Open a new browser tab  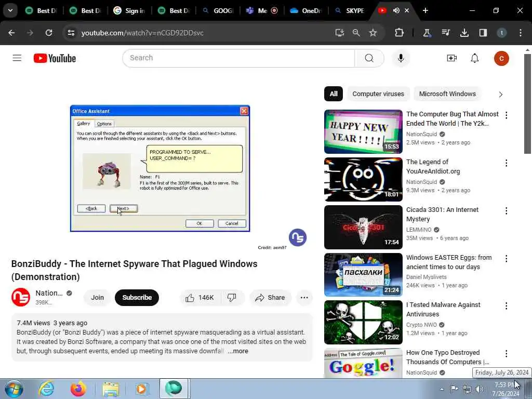[x=425, y=10]
